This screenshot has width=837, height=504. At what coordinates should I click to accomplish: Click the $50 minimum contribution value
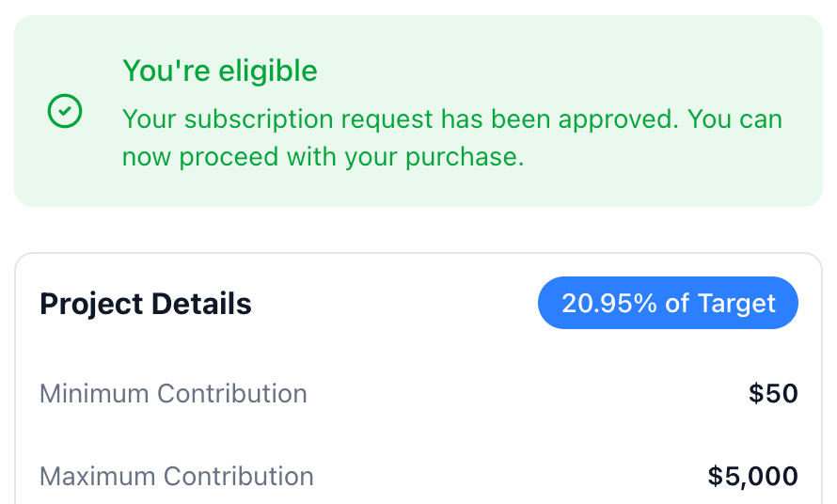click(773, 393)
